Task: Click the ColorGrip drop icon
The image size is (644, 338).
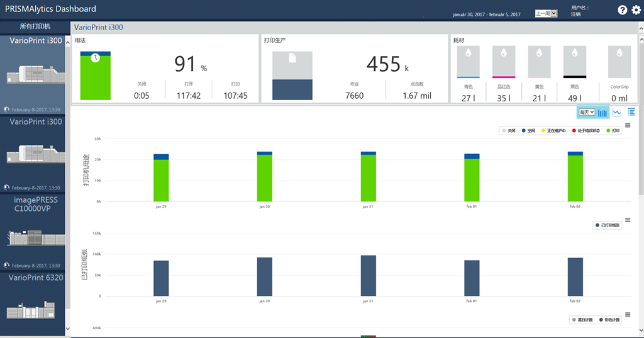Action: 619,53
